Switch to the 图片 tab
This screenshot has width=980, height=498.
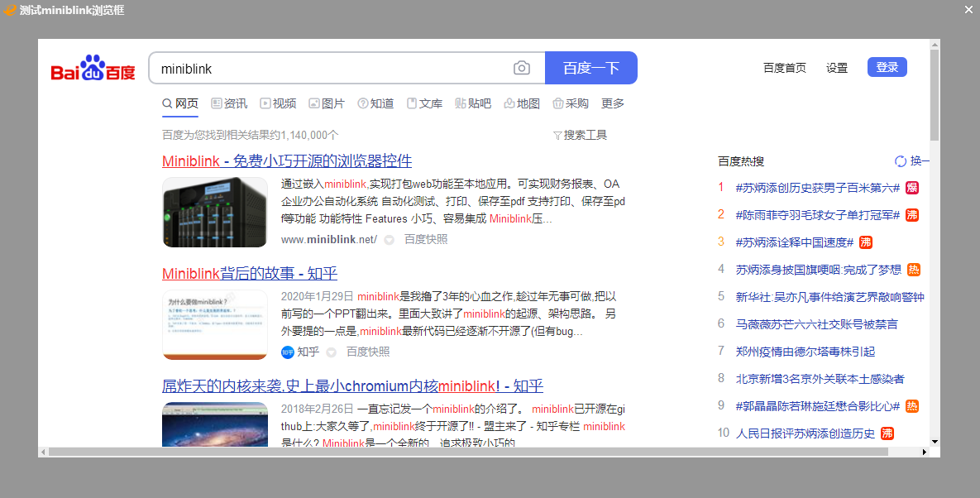click(327, 103)
